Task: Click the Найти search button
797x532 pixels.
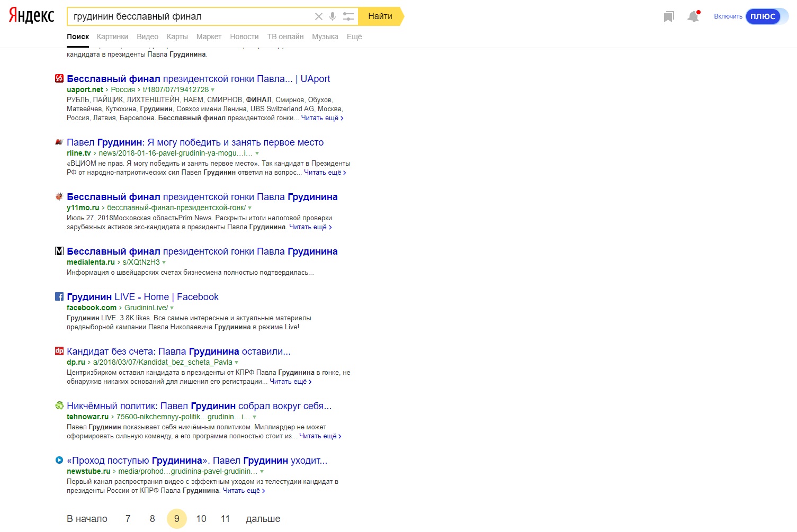Action: coord(380,16)
